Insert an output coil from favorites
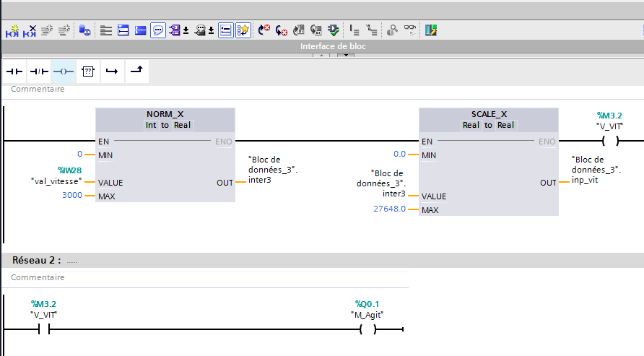Viewport: 644px width, 356px height. (x=64, y=71)
